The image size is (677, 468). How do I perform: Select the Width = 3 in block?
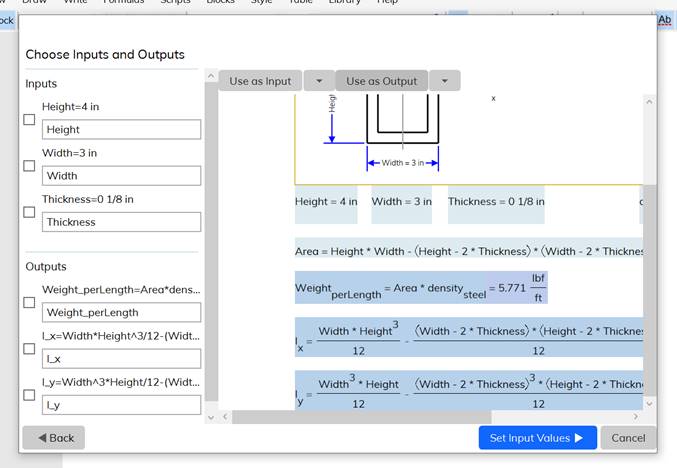tap(402, 205)
